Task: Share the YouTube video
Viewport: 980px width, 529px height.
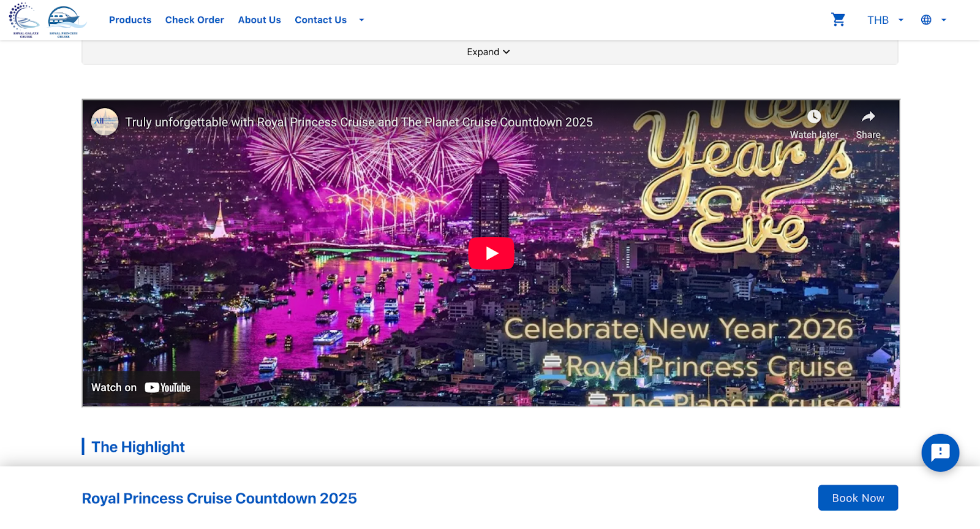Action: 868,124
